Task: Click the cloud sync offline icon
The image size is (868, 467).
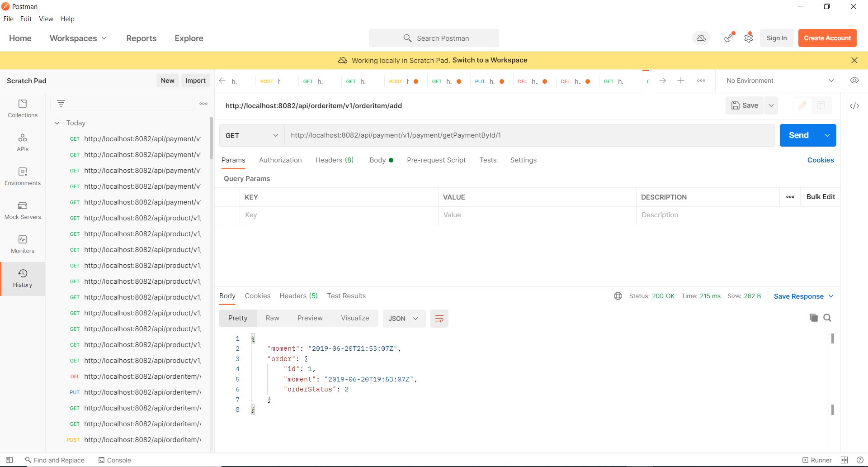Action: (x=701, y=38)
